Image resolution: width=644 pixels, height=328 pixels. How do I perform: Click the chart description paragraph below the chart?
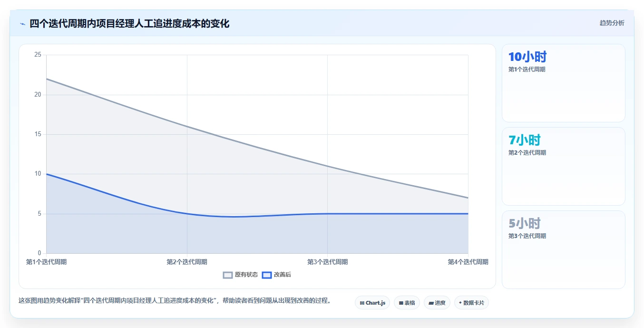pyautogui.click(x=175, y=301)
